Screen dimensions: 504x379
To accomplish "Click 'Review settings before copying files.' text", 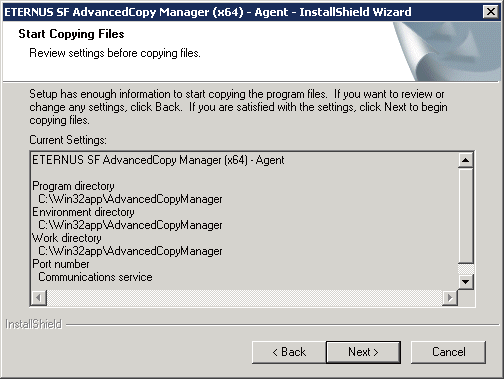I will click(x=115, y=53).
